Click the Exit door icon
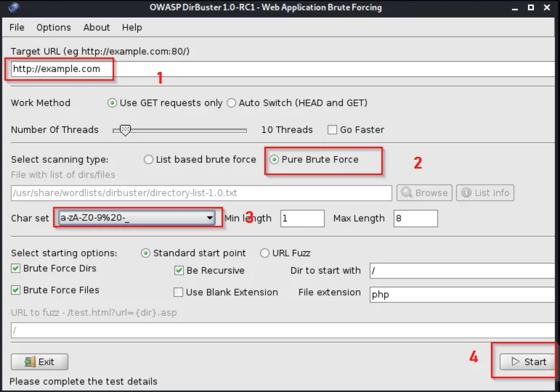 [x=30, y=362]
